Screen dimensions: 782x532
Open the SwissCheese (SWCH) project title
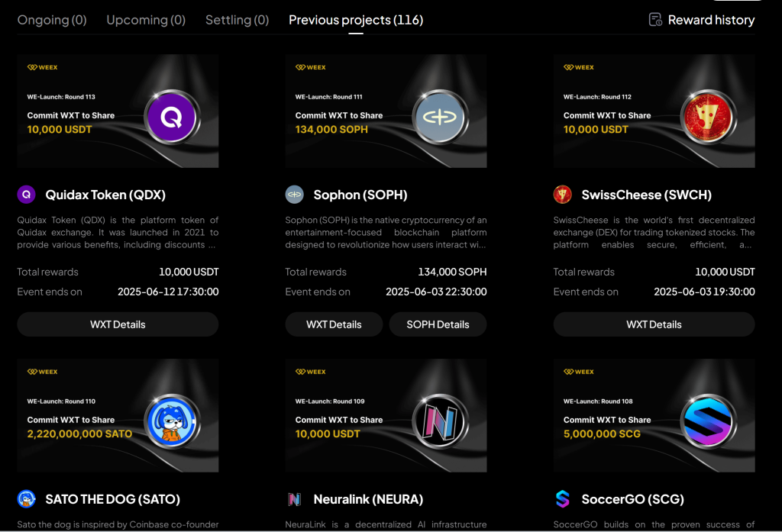point(646,195)
